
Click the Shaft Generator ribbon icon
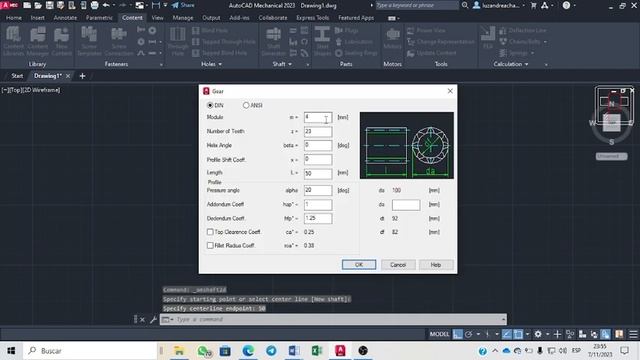(273, 41)
